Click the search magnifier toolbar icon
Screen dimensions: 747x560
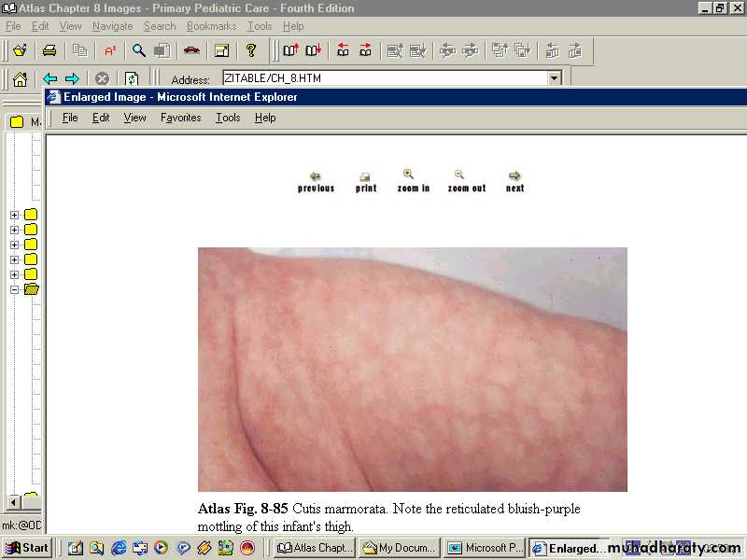tap(139, 50)
